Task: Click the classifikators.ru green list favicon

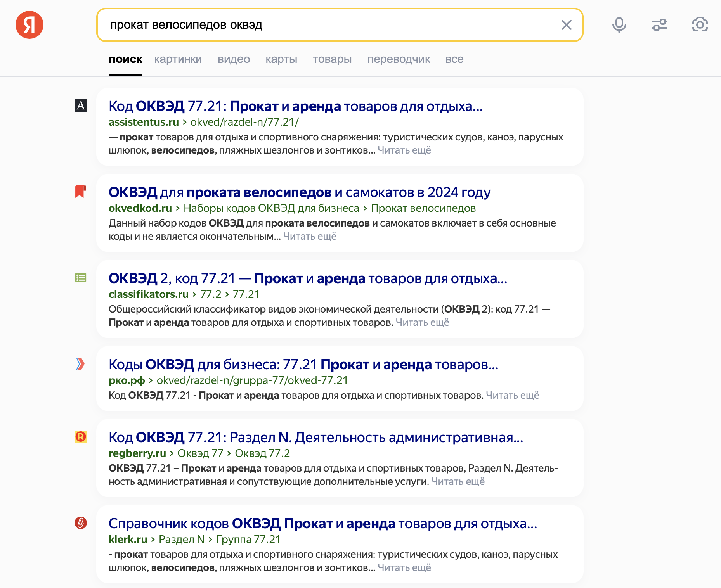Action: pyautogui.click(x=81, y=278)
